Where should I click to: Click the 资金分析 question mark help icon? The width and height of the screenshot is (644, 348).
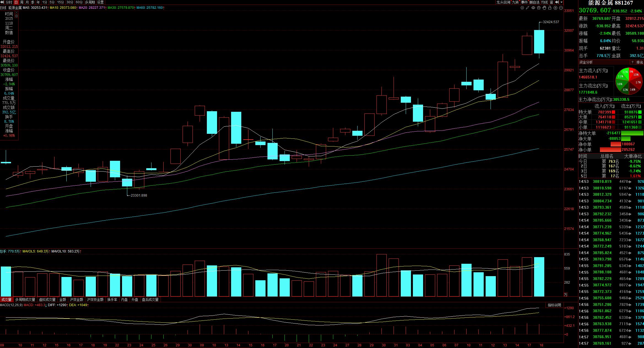[632, 62]
